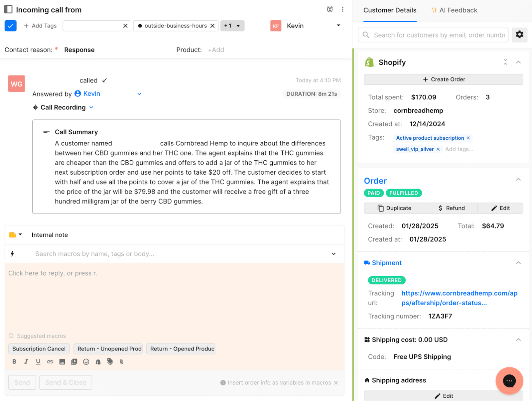Click the macro lightning bolt icon
Viewport: 532px width, 401px height.
tap(12, 254)
